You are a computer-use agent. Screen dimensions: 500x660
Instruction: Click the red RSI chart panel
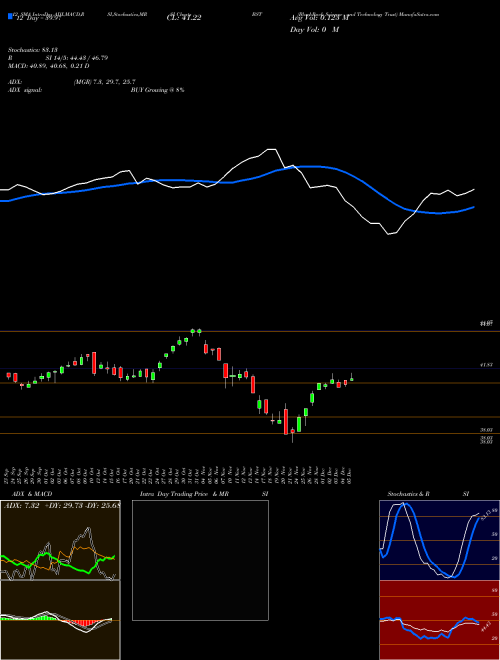(x=439, y=620)
